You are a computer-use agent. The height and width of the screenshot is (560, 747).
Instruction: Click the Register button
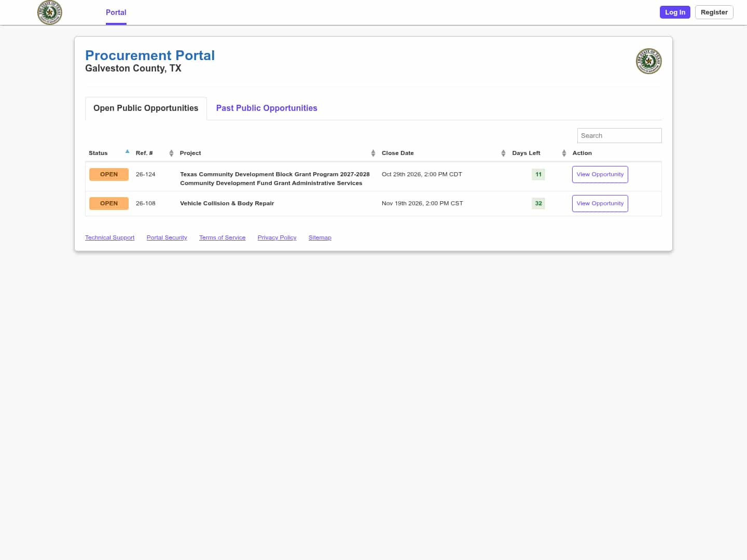[714, 12]
